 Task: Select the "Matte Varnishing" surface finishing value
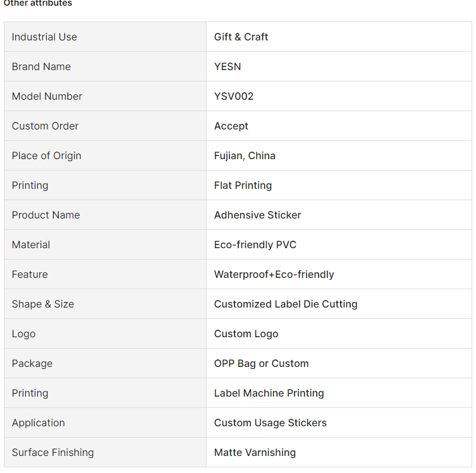(255, 452)
